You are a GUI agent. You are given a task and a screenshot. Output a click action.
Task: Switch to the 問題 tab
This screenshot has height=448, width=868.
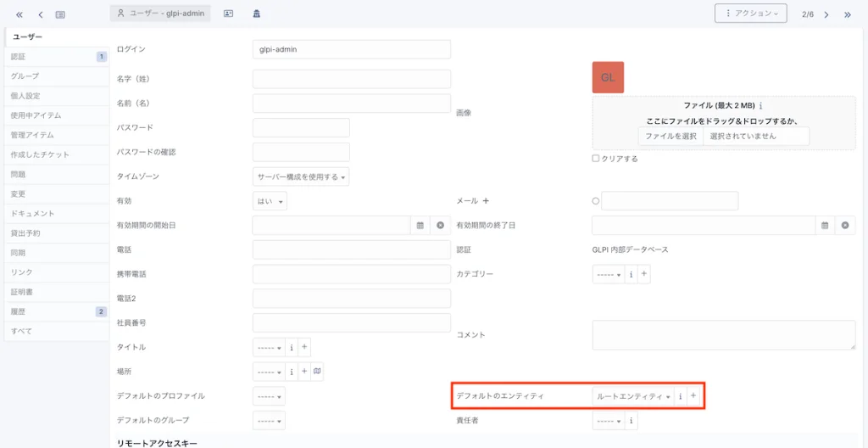57,174
